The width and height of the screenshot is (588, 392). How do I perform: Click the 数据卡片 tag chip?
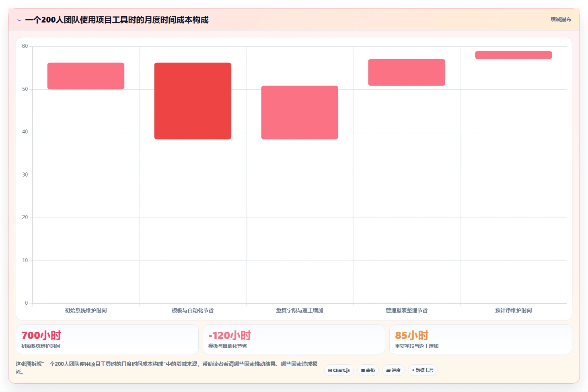click(x=423, y=370)
